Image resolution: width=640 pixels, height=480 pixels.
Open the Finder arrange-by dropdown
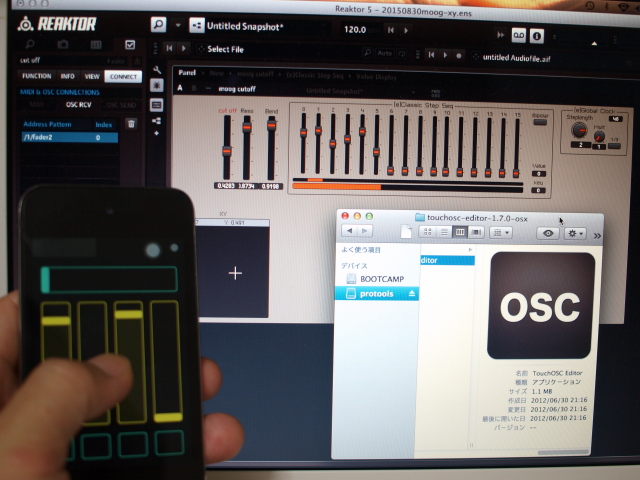501,233
